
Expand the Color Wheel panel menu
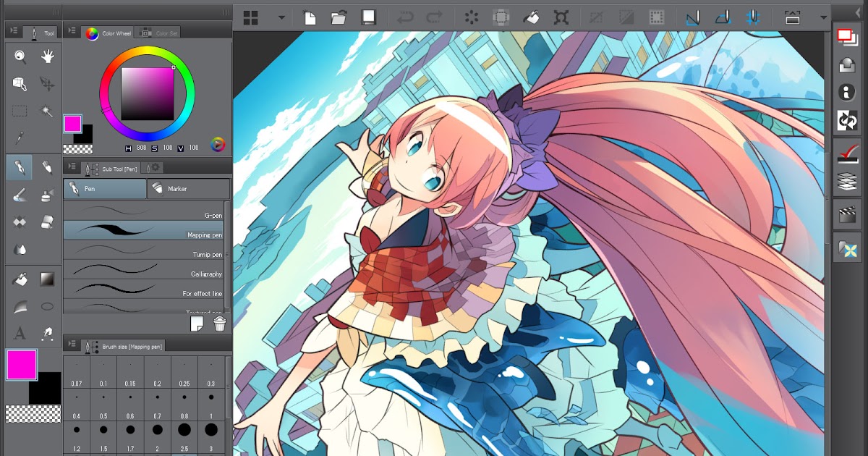tap(72, 31)
